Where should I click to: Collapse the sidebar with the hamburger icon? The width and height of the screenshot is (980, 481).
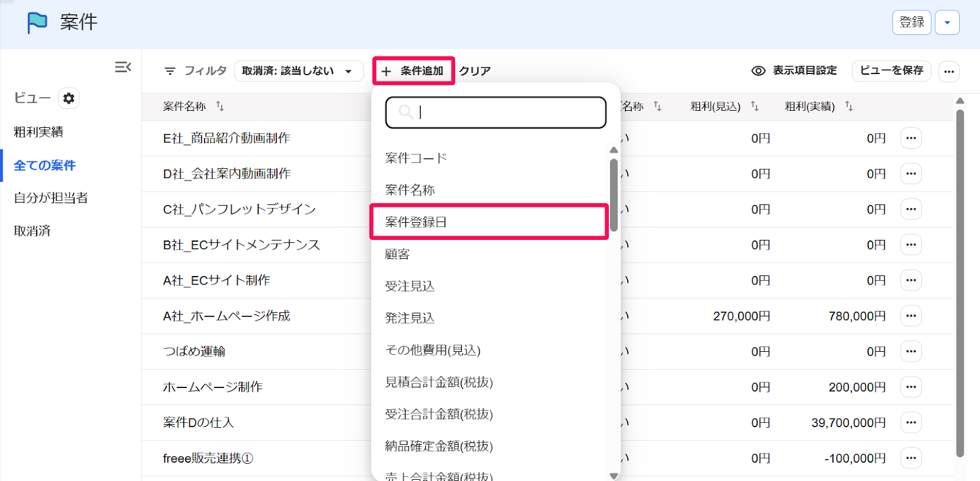pos(123,67)
